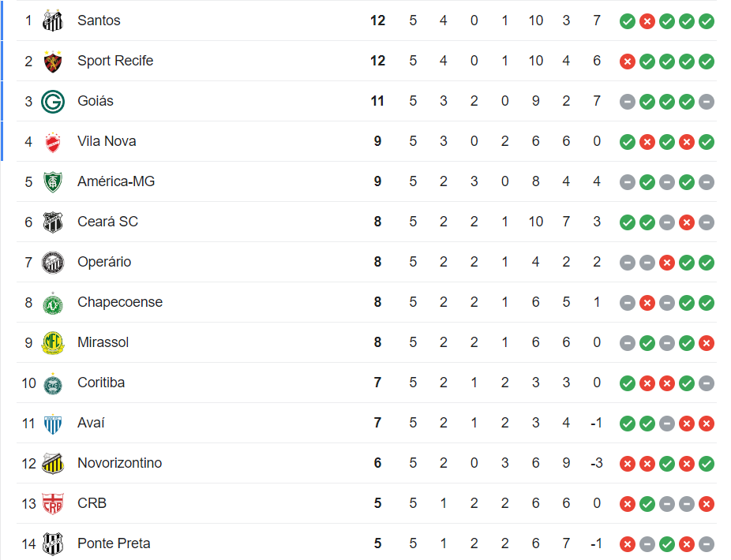Image resolution: width=731 pixels, height=560 pixels.
Task: Click the Vila Nova red crest
Action: coord(53,142)
